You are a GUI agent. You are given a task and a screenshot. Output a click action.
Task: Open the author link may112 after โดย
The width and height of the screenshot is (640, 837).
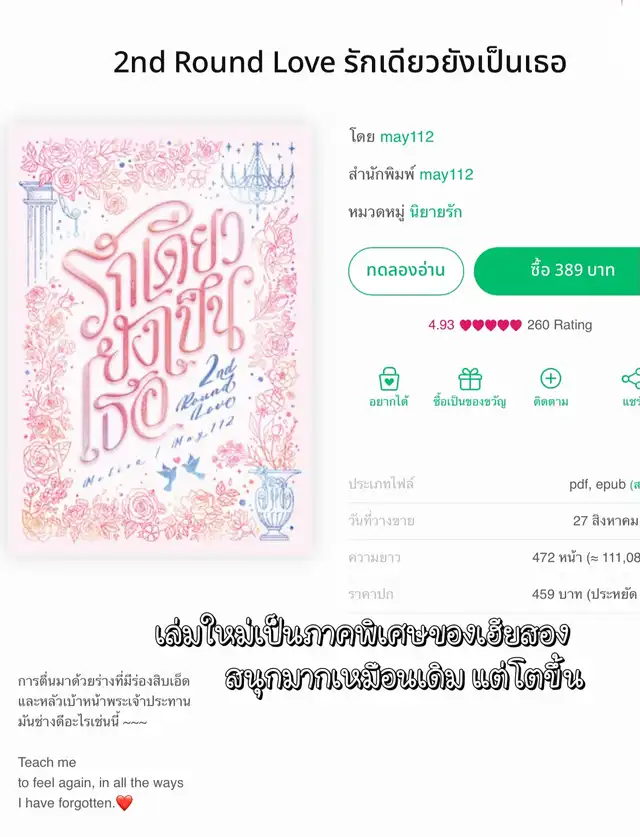(x=407, y=137)
